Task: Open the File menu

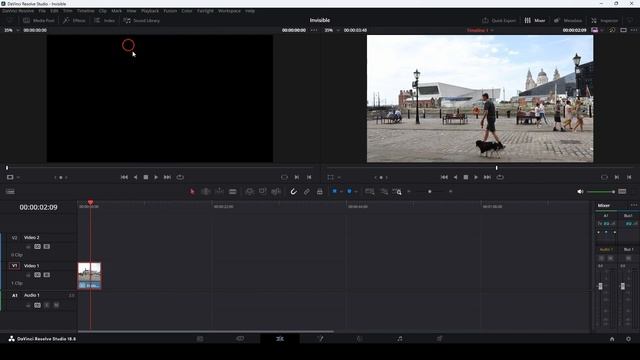Action: pyautogui.click(x=42, y=11)
